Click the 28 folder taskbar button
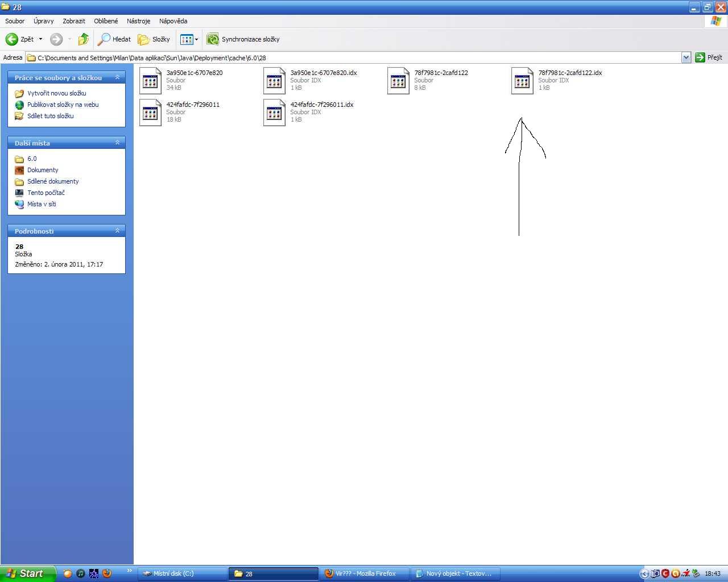The height and width of the screenshot is (582, 728). [274, 573]
